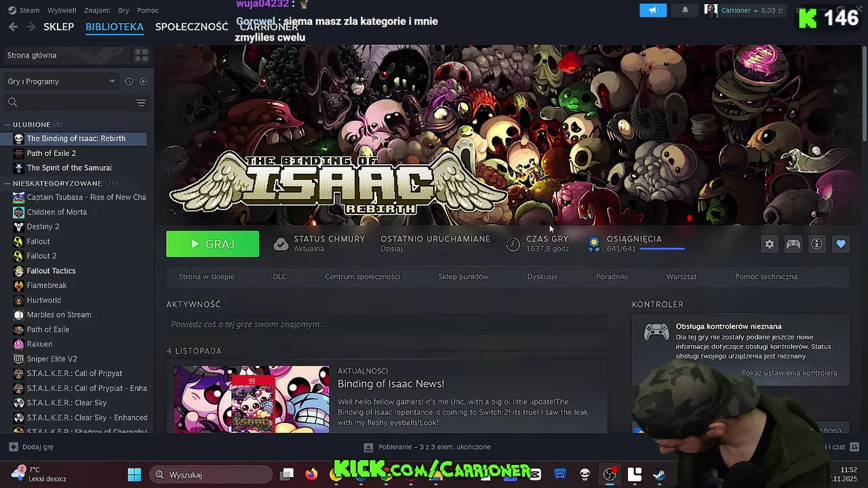Collapse the ULUBIONE category
This screenshot has width=868, height=488.
pyautogui.click(x=7, y=125)
